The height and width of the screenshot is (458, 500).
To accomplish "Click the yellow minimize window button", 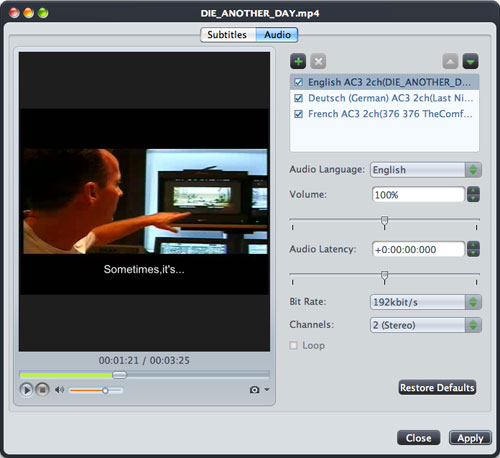I will pyautogui.click(x=29, y=13).
